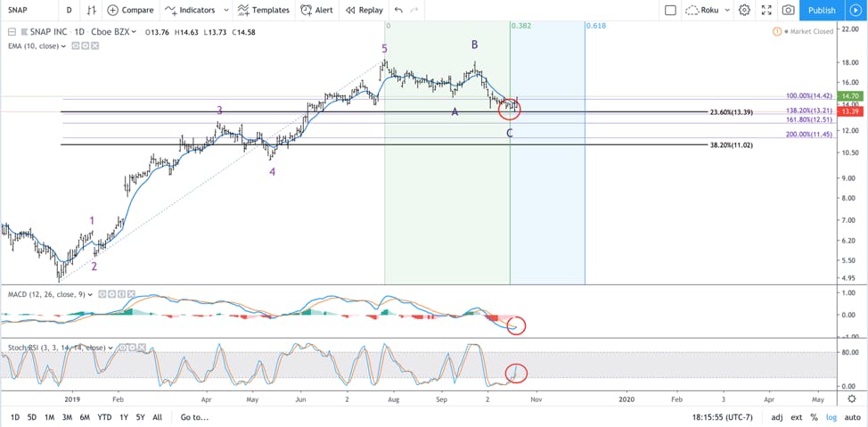
Task: Take a snapshot with the camera icon
Action: (x=789, y=10)
